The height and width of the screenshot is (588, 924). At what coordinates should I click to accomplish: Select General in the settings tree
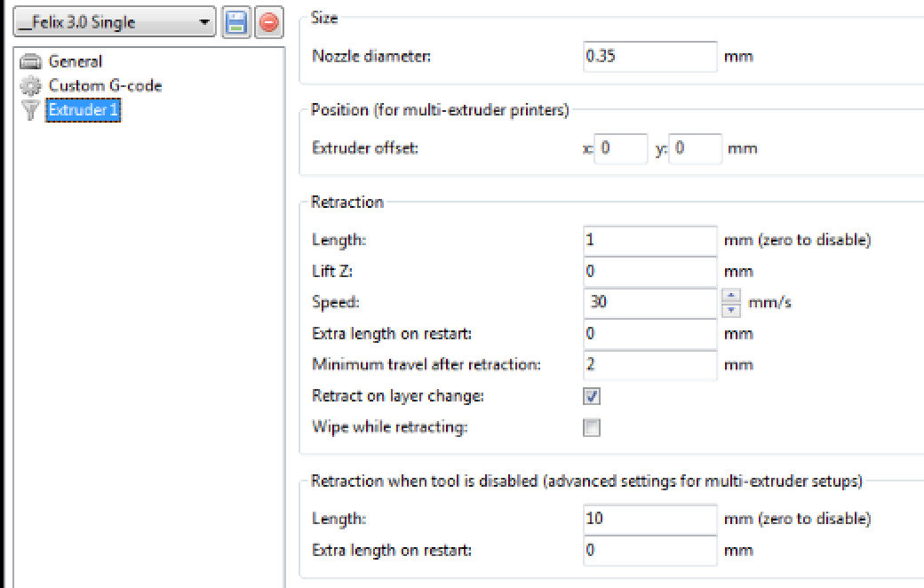click(x=75, y=62)
